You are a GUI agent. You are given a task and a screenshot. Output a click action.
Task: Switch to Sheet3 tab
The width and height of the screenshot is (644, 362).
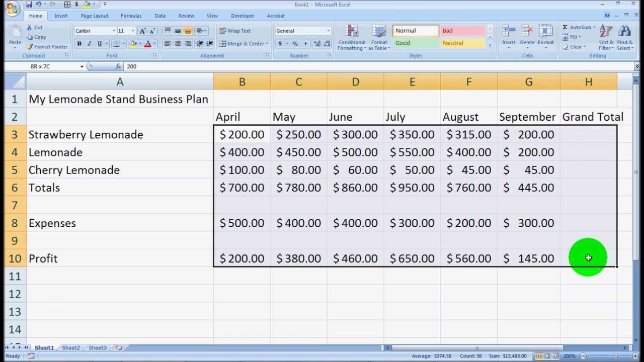tap(98, 347)
